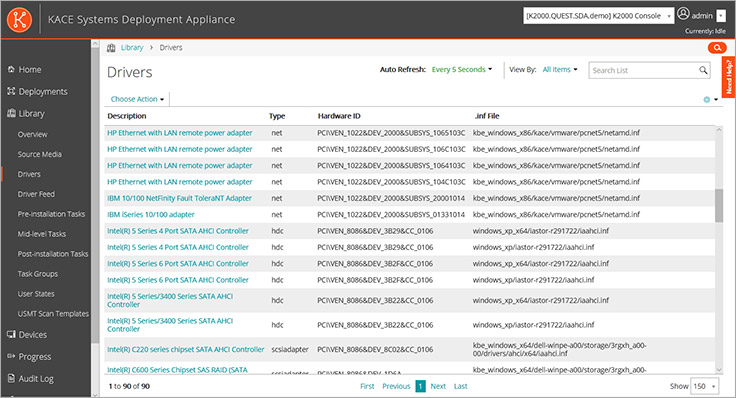
Task: Click the driver list vertical scrollbar thumb
Action: click(x=719, y=206)
